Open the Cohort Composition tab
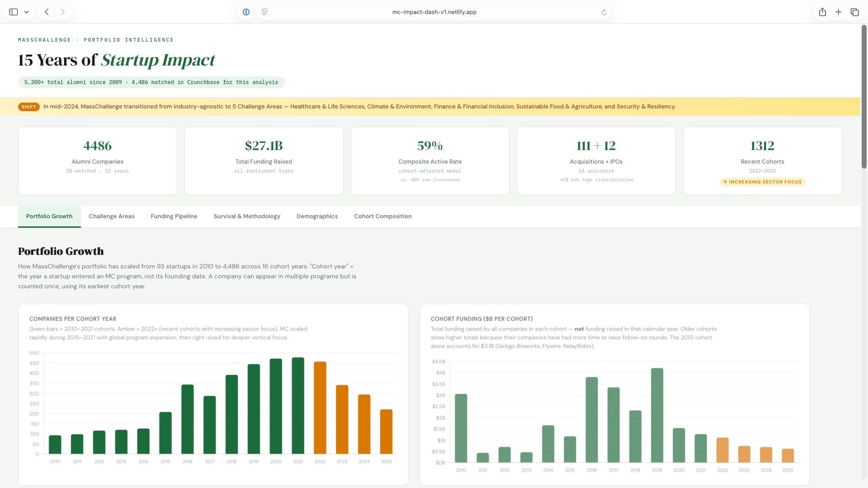The height and width of the screenshot is (488, 868). [x=383, y=216]
